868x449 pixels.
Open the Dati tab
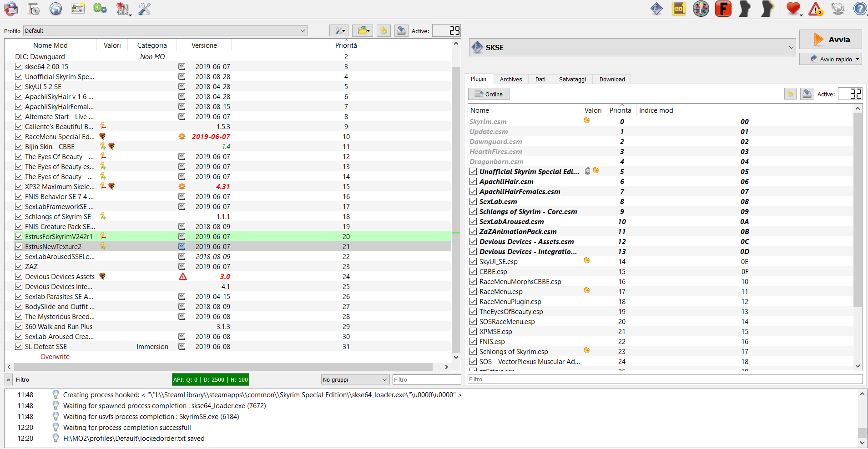click(540, 79)
